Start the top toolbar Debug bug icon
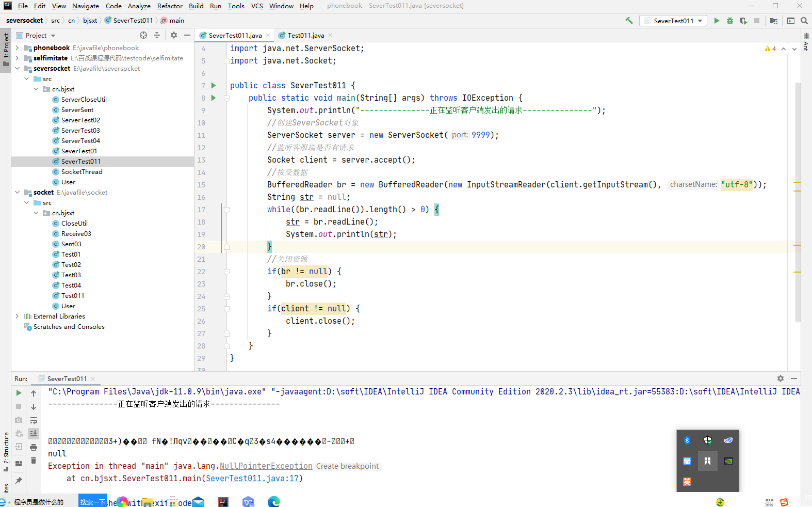 point(730,21)
